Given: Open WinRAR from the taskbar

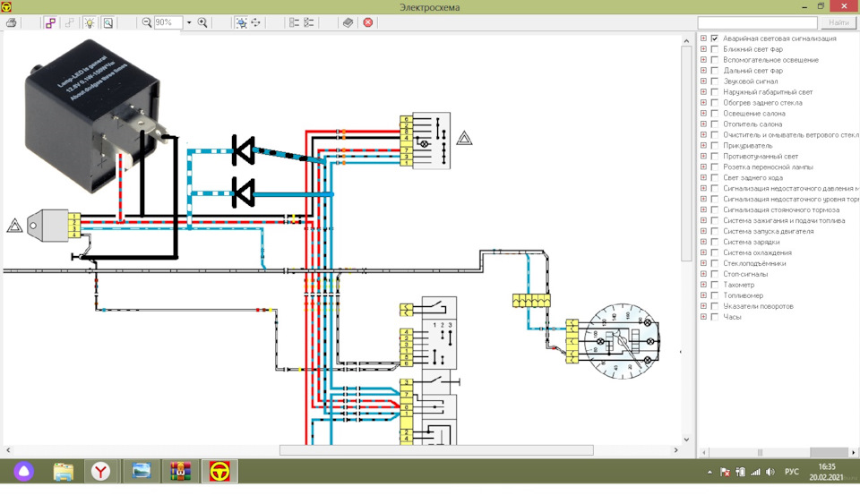Looking at the screenshot, I should coord(180,471).
